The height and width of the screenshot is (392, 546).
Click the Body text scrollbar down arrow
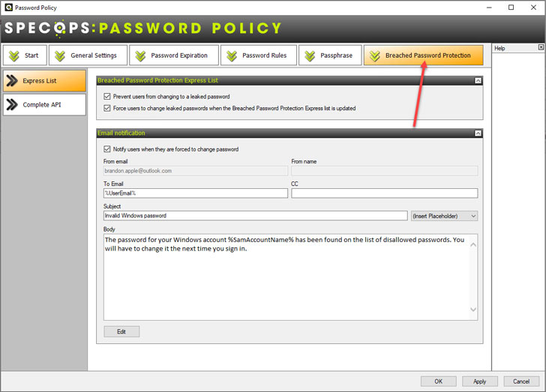(473, 309)
